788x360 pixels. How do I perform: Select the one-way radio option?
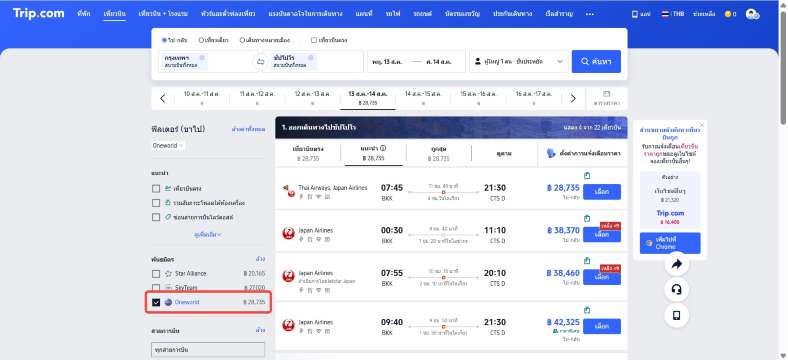coord(201,40)
